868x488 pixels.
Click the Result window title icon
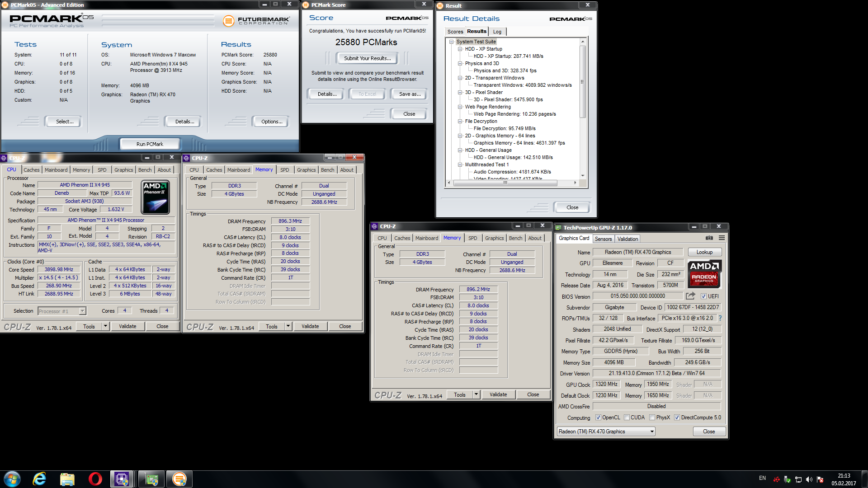[x=439, y=6]
